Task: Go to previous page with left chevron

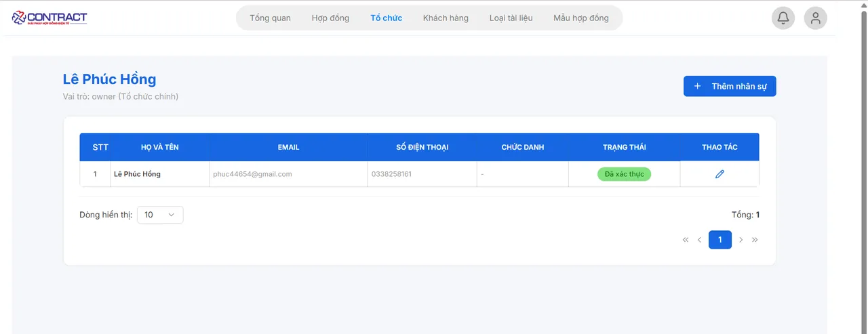Action: [699, 240]
